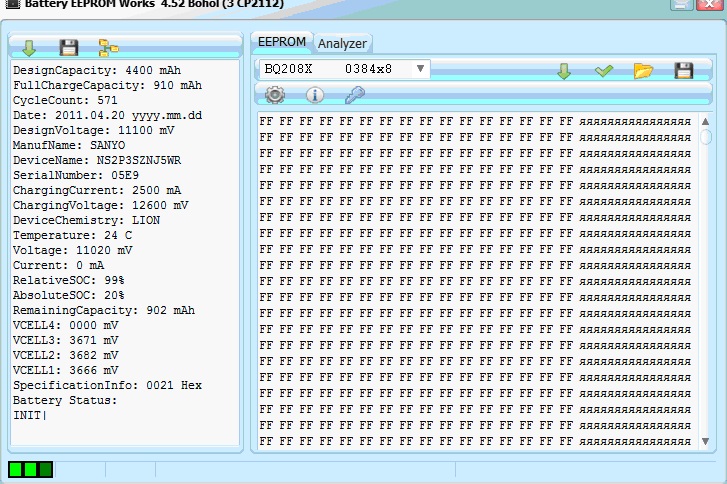Open settings via the gear icon
Screen dimensions: 727x484
click(275, 95)
